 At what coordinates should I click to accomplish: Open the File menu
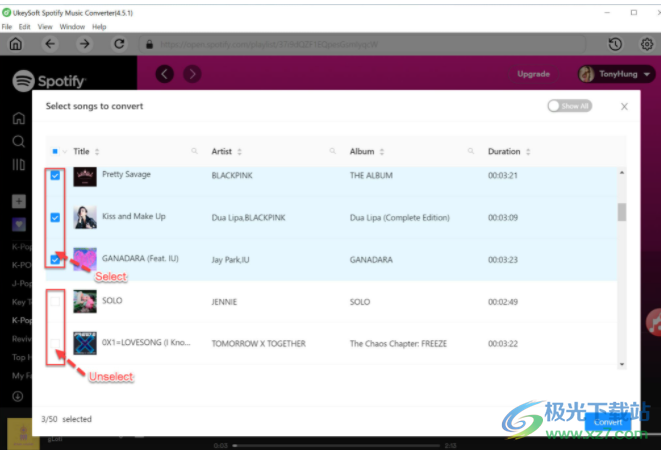coord(7,27)
